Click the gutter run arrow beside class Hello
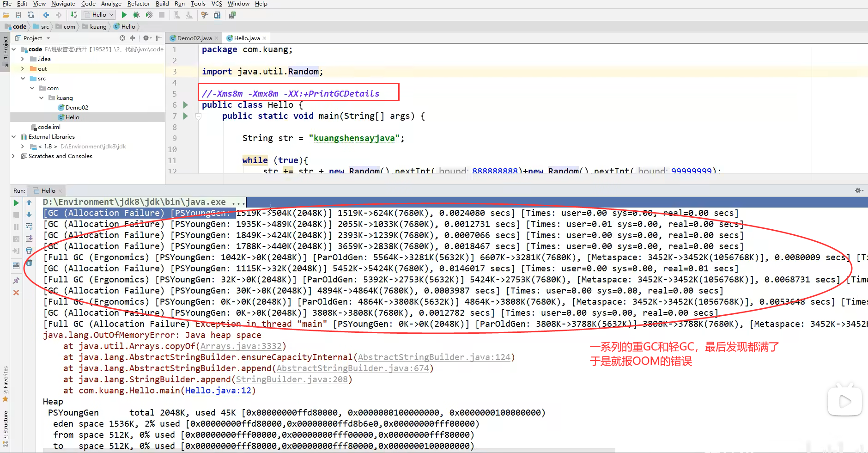This screenshot has height=453, width=868. 185,105
